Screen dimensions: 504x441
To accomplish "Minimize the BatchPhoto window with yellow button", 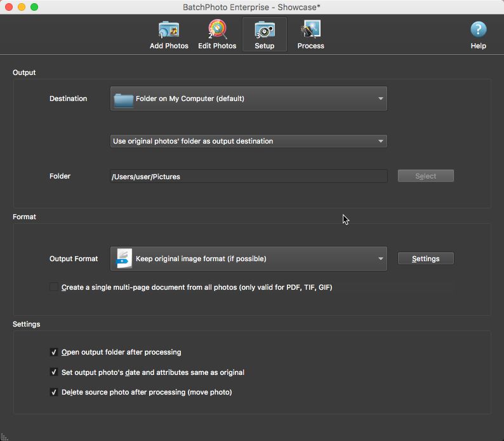I will coord(22,7).
